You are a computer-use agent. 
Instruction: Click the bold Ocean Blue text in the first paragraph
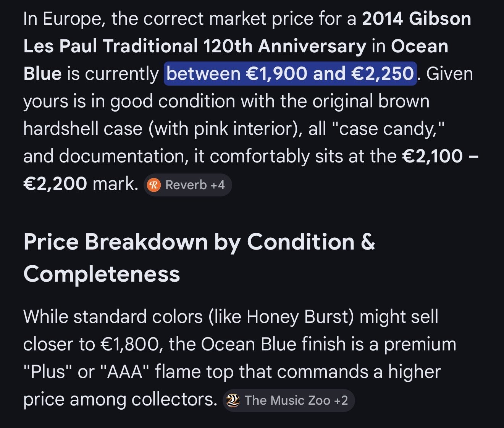[419, 46]
